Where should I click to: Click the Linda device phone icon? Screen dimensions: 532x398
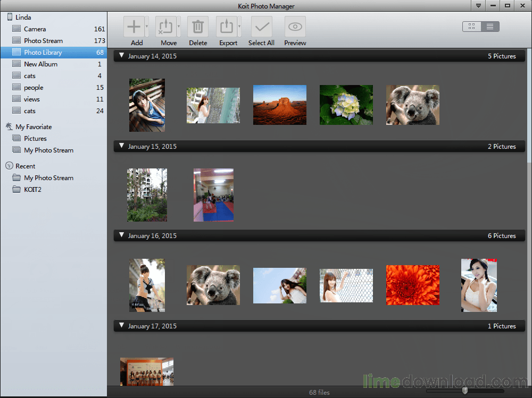[10, 17]
